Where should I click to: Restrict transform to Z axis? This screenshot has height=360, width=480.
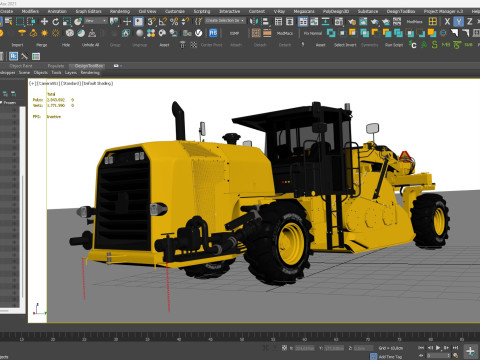[470, 22]
